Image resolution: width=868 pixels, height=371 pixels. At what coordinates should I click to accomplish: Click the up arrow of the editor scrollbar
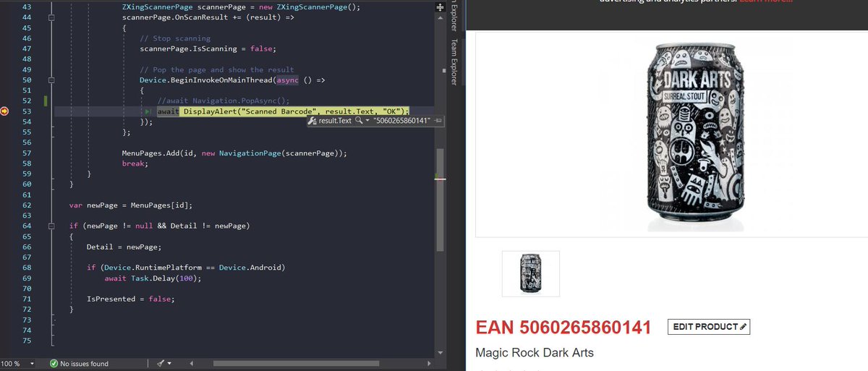[441, 17]
